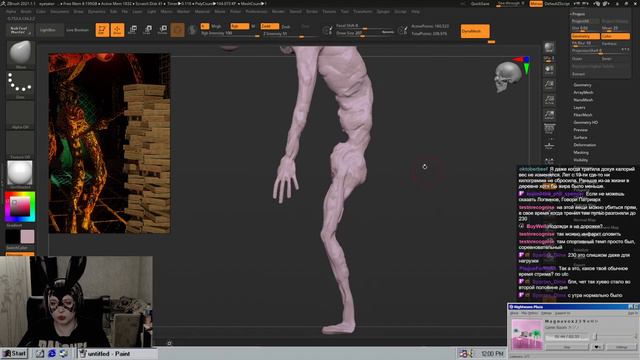Expand the Layers subpalette
Viewport: 640px width, 360px height.
579,107
